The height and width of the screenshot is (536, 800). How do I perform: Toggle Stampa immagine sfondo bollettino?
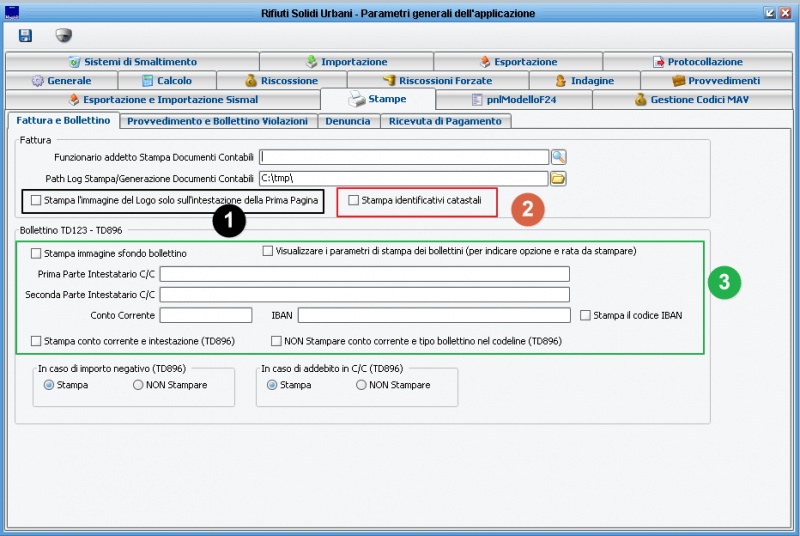37,253
